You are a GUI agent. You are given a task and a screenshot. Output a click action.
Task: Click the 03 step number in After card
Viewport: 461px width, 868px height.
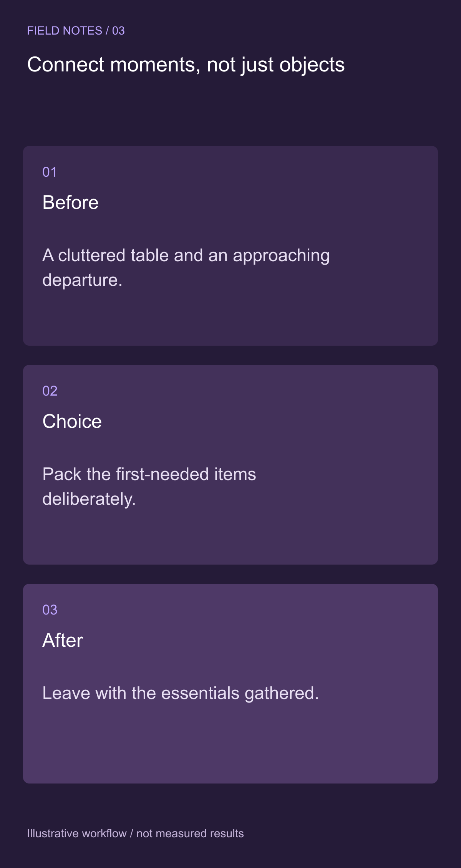(50, 610)
